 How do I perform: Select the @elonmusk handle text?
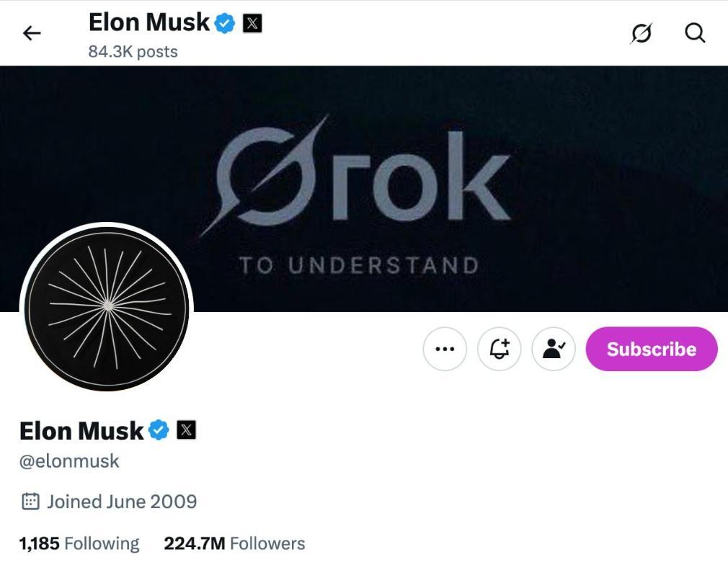69,461
